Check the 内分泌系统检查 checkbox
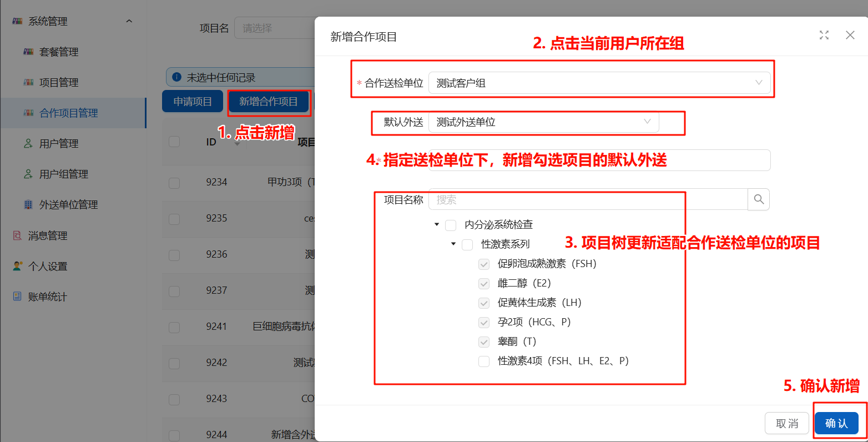868x442 pixels. coord(451,225)
